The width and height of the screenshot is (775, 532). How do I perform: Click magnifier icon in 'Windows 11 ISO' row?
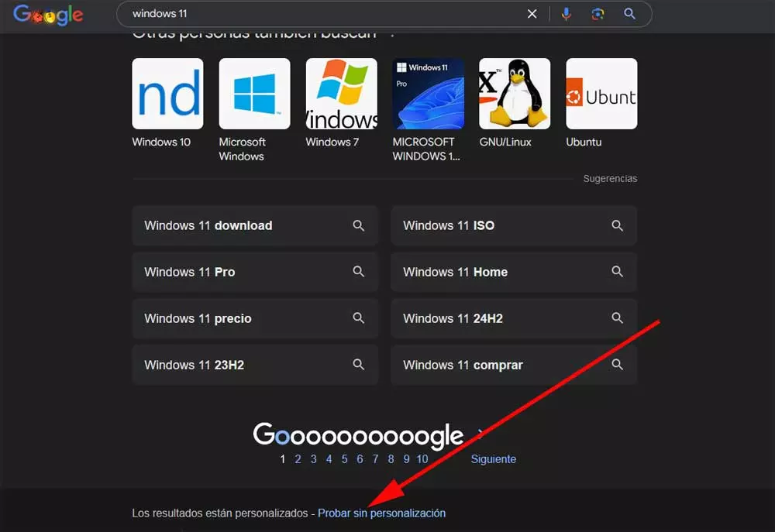click(x=618, y=226)
